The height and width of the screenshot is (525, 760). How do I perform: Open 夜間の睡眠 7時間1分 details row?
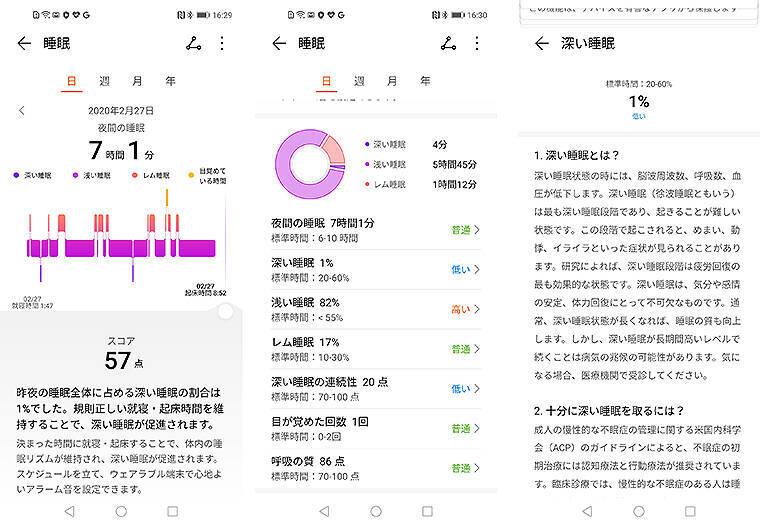[376, 230]
